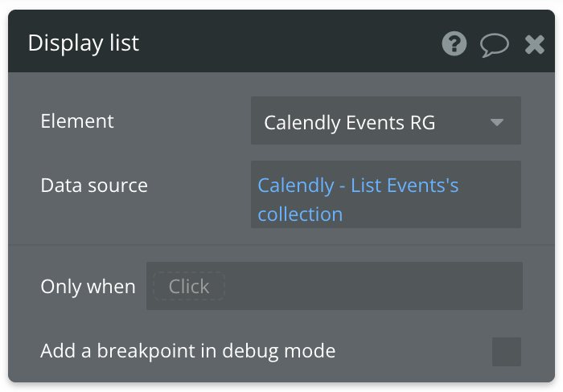Click the Display list title text
The image size is (563, 392).
click(x=84, y=43)
